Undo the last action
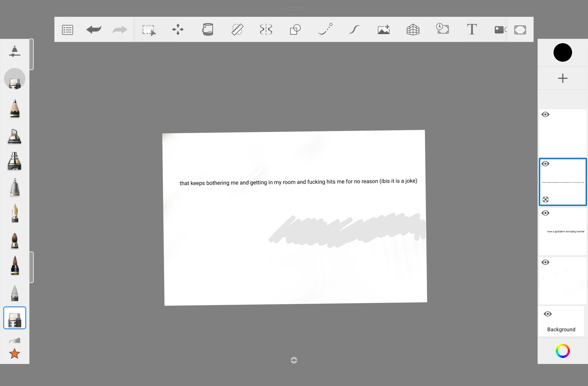The image size is (588, 386). click(x=94, y=29)
